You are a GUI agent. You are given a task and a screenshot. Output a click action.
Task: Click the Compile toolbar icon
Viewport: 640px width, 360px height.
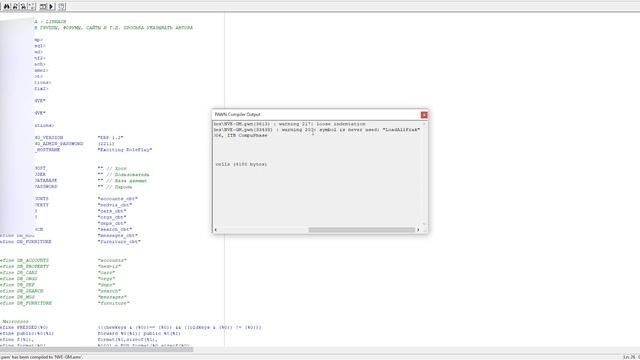pyautogui.click(x=43, y=7)
